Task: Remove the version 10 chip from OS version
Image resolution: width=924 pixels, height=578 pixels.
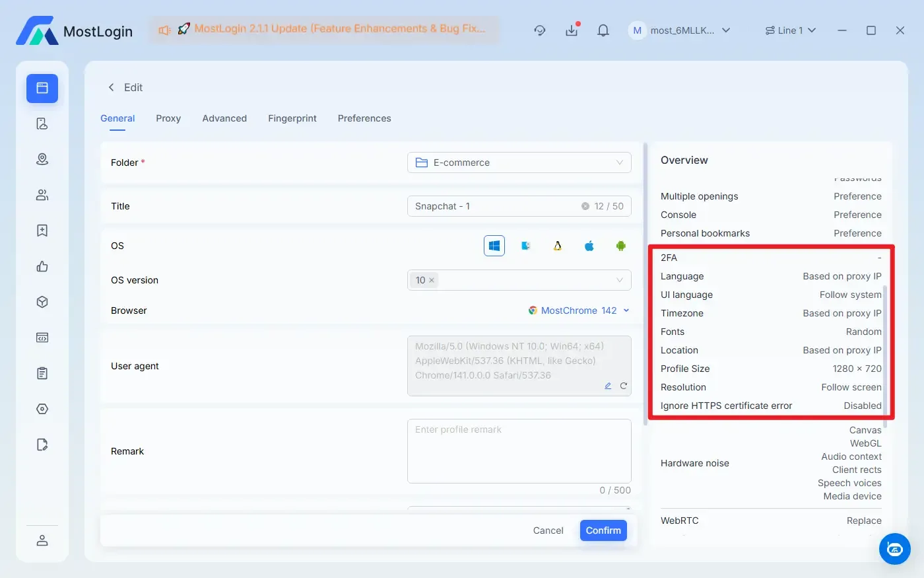Action: point(430,280)
